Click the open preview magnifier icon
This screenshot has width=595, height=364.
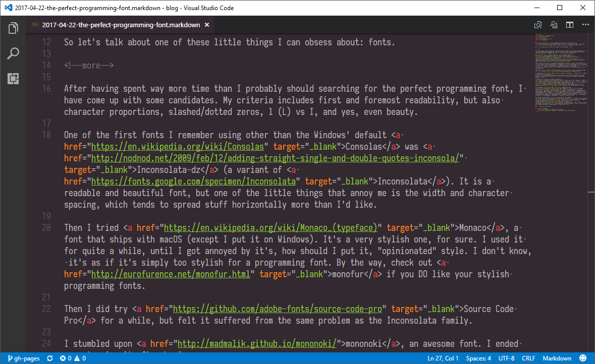click(x=538, y=25)
